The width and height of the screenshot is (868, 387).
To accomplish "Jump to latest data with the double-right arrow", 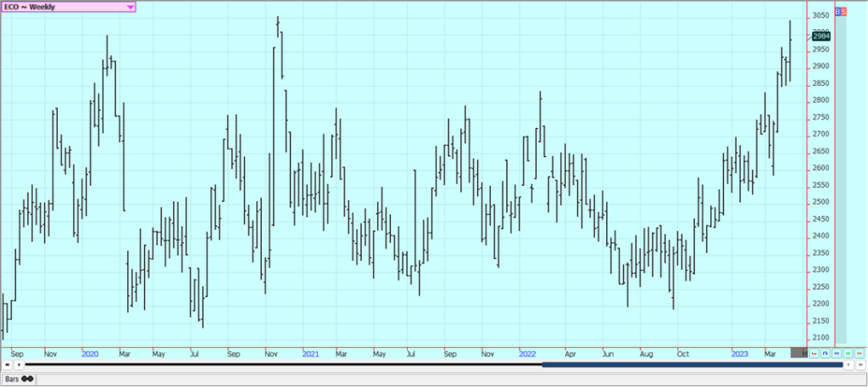I will point(861,365).
